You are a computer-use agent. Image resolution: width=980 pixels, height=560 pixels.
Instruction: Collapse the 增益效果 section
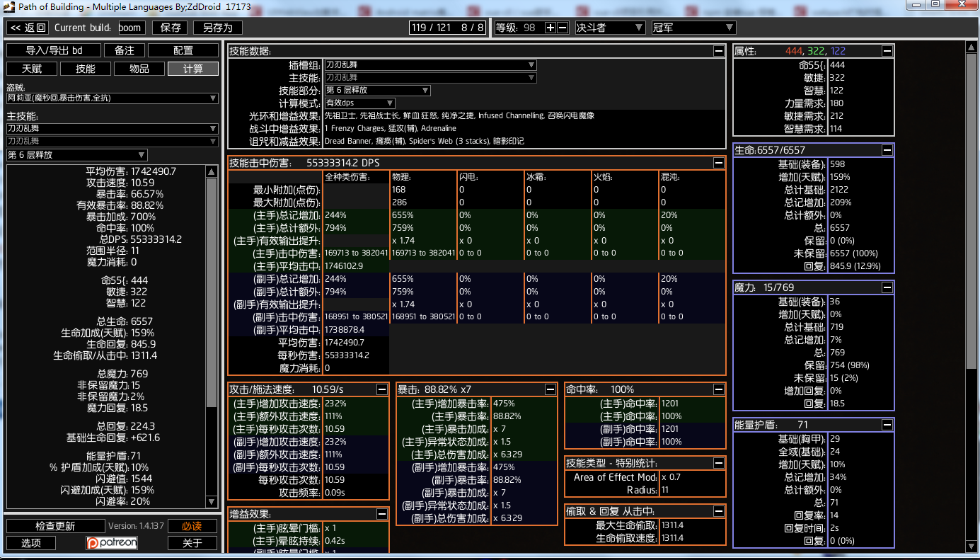click(382, 514)
